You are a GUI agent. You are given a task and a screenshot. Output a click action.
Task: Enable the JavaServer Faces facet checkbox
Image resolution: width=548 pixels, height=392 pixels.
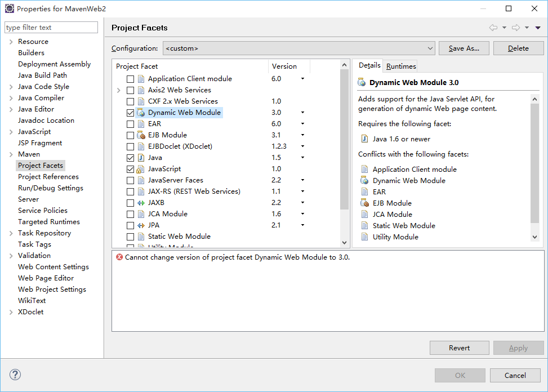pyautogui.click(x=131, y=180)
